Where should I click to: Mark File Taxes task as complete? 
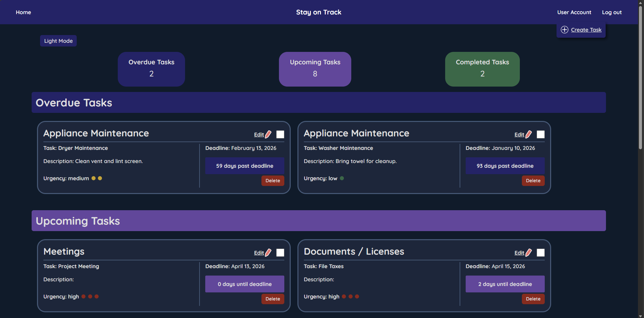pyautogui.click(x=541, y=253)
